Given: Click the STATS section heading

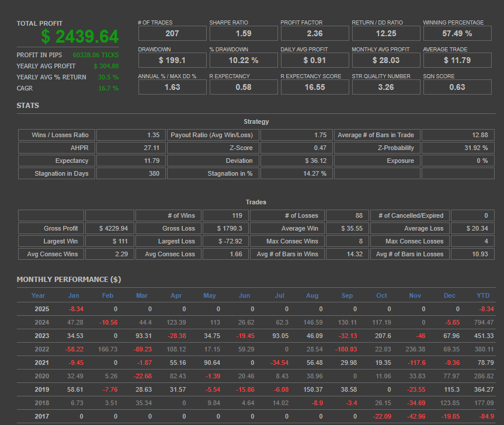Looking at the screenshot, I should (28, 106).
